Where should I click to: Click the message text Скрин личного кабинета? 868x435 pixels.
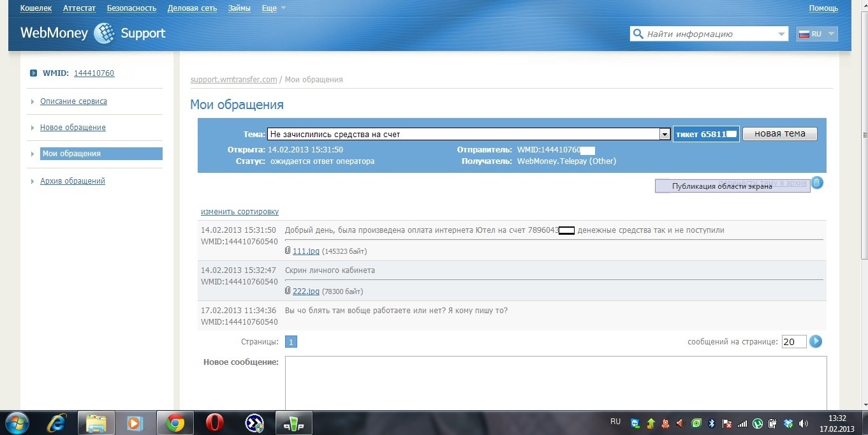tap(330, 270)
